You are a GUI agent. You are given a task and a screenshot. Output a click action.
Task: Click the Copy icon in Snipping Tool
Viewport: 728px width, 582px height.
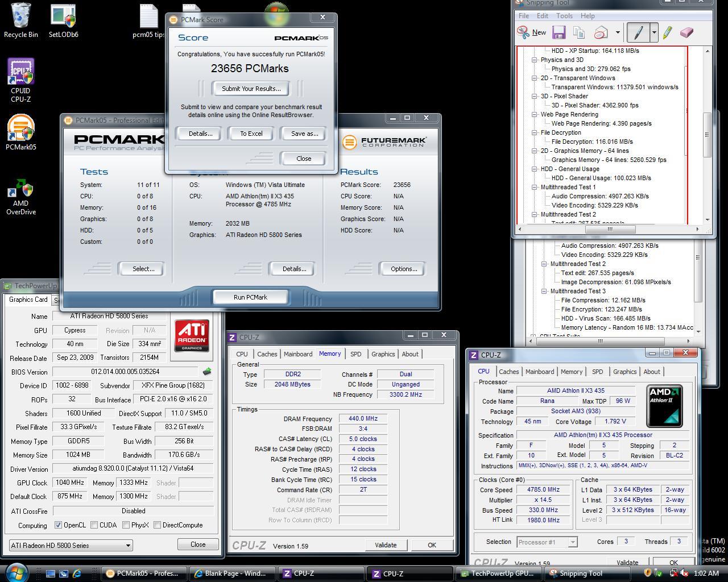pyautogui.click(x=579, y=32)
